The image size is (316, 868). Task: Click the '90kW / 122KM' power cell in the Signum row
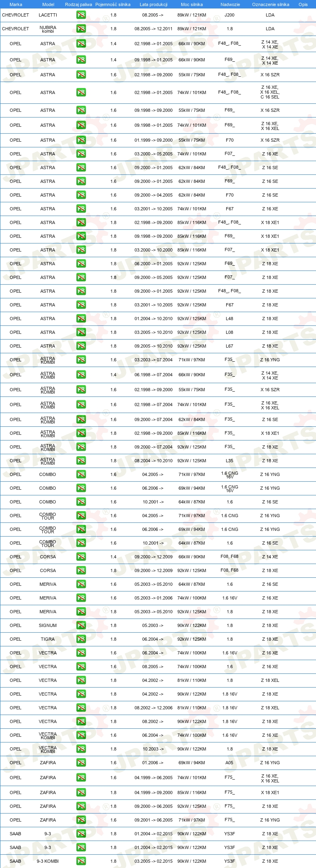click(x=192, y=625)
